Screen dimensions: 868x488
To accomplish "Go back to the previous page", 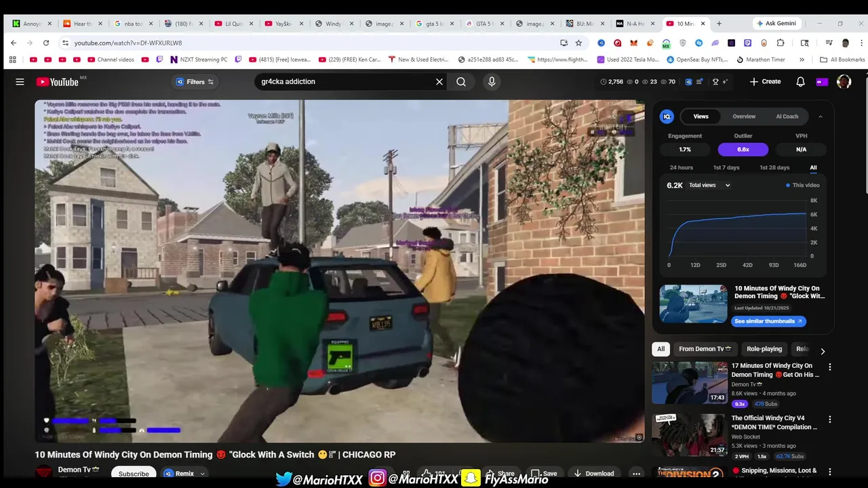I will (x=14, y=43).
